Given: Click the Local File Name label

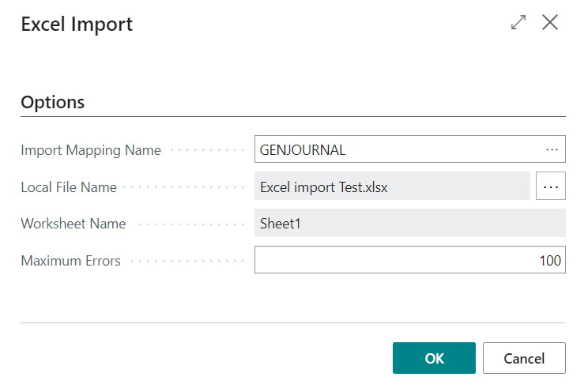Looking at the screenshot, I should click(x=69, y=187).
